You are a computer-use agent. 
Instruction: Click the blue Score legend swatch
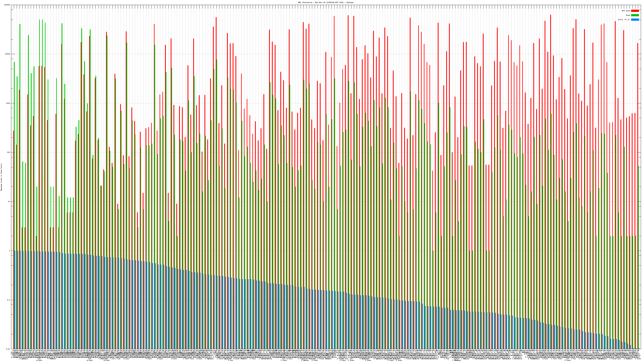coord(635,20)
